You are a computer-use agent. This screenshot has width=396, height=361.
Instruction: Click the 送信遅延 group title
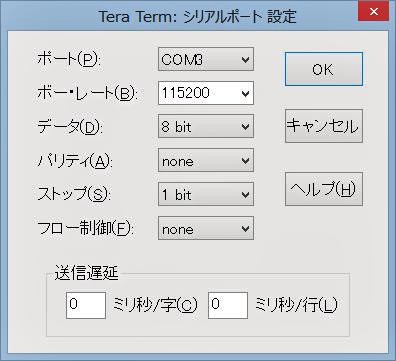(x=86, y=273)
